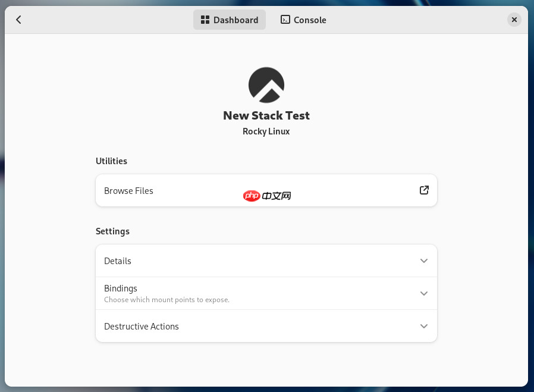This screenshot has width=534, height=392.
Task: Click the Dashboard grid icon
Action: (x=205, y=20)
